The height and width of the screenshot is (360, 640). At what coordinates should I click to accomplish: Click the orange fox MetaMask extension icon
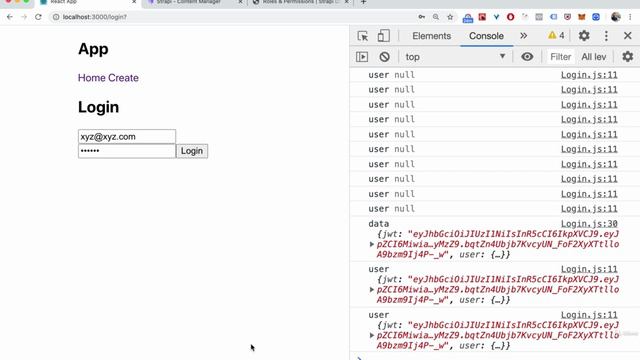[x=581, y=17]
